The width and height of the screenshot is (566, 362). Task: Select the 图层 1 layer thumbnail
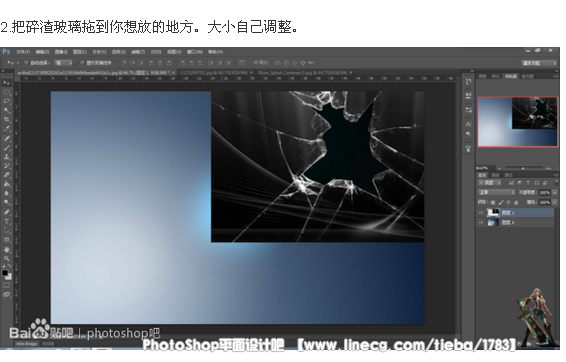[x=493, y=213]
